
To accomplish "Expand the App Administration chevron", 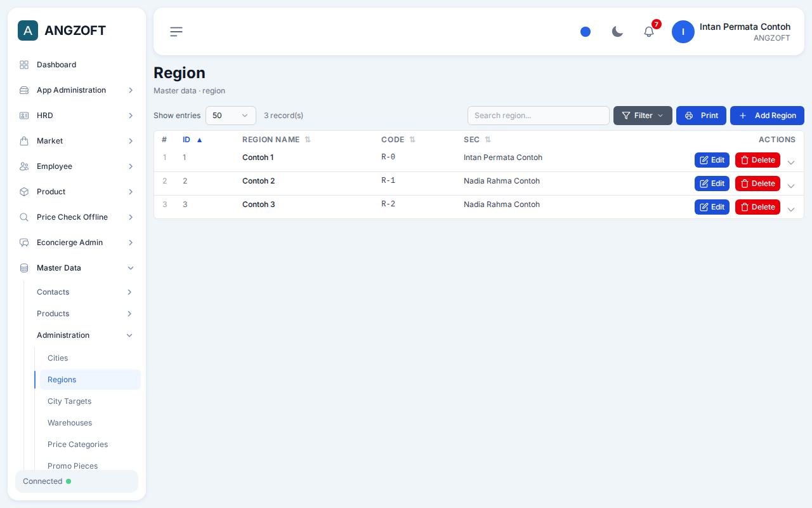I will [x=131, y=90].
